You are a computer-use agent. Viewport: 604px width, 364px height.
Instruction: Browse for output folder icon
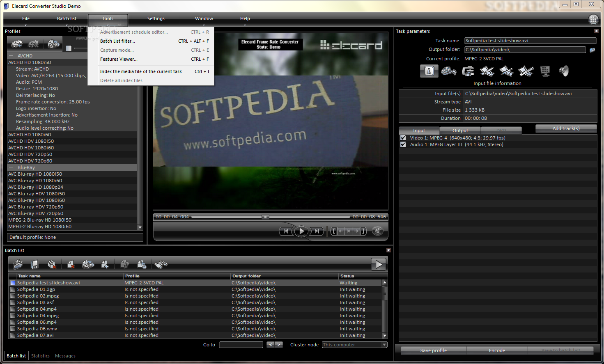(592, 50)
